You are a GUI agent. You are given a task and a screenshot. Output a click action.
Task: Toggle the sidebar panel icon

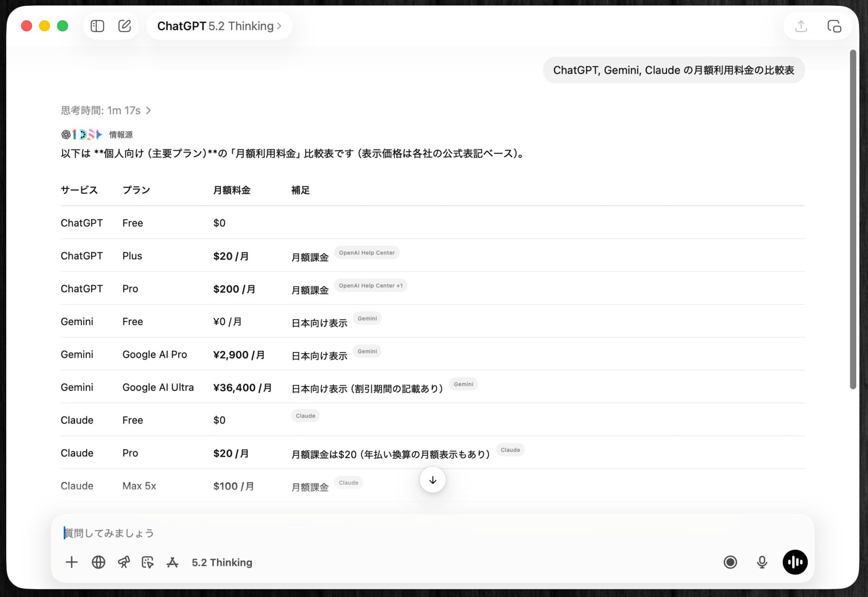coord(97,26)
